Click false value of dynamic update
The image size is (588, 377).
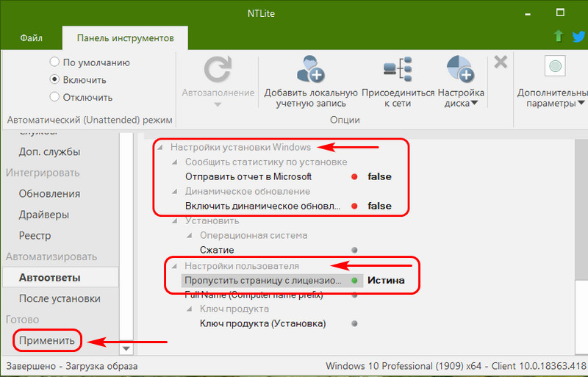pyautogui.click(x=379, y=206)
